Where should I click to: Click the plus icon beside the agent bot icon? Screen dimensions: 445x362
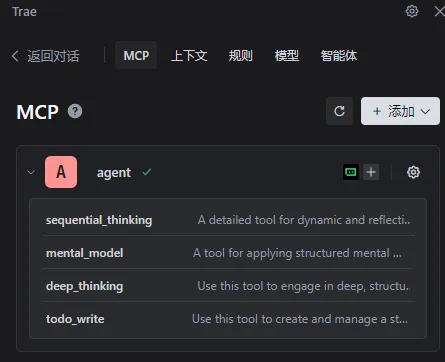click(x=371, y=172)
